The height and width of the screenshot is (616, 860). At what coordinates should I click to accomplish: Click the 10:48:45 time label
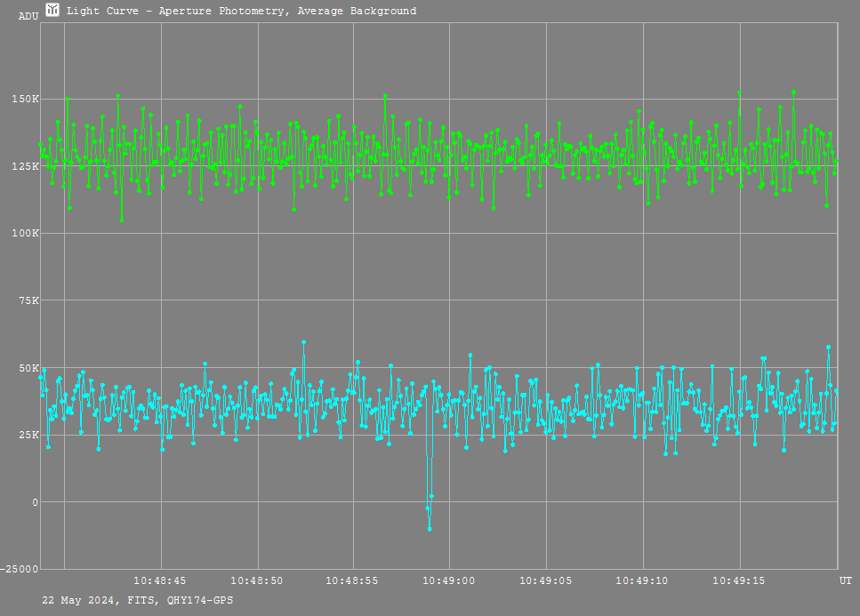[159, 581]
